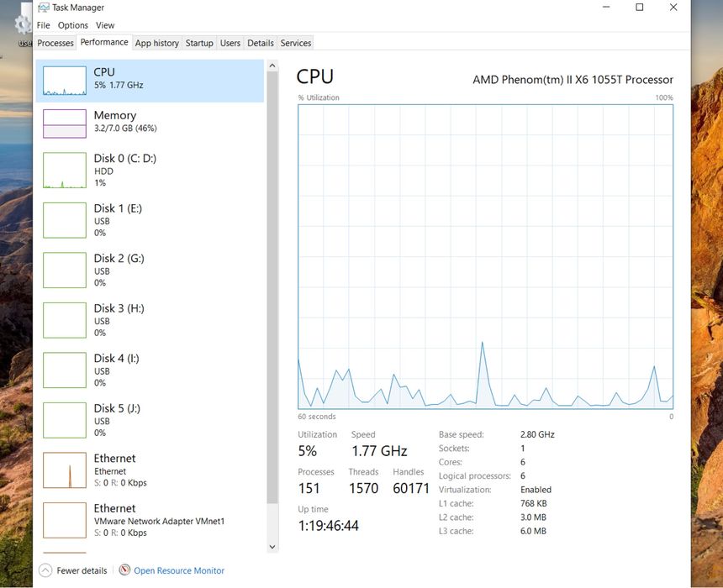Switch to the App history tab
This screenshot has height=588, width=723.
tap(157, 43)
